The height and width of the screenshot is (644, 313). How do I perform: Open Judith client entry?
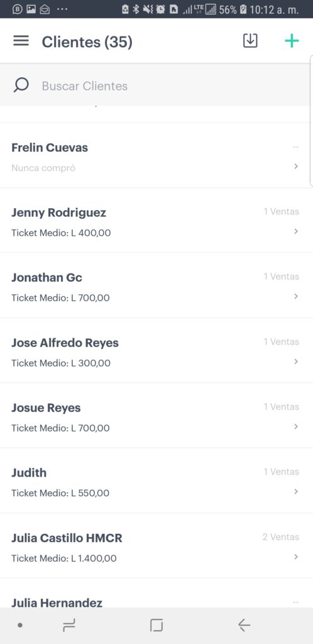click(156, 480)
